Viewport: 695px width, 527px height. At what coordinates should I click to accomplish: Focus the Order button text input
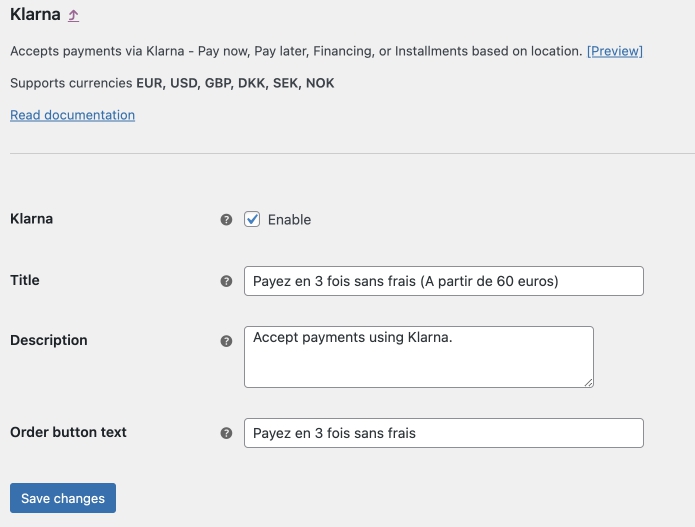(444, 433)
